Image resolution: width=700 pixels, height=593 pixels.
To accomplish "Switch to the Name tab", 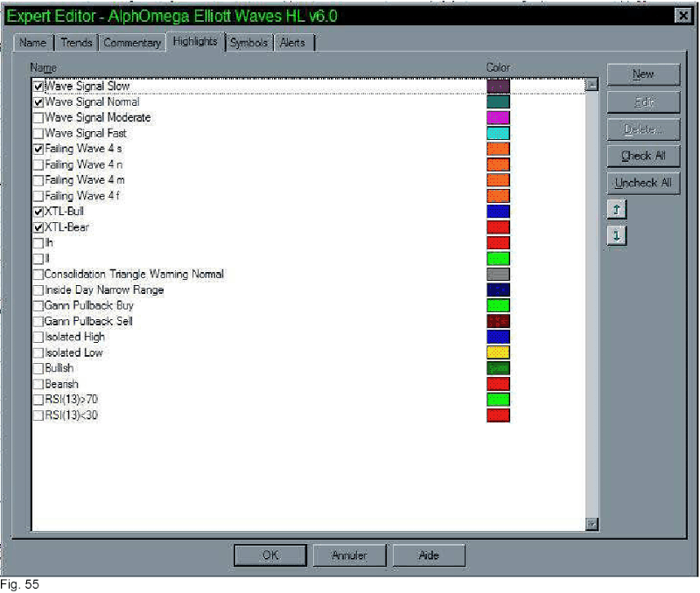I will [33, 43].
